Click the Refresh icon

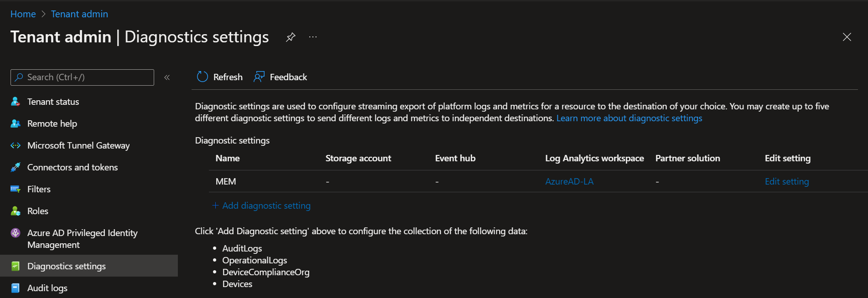[x=202, y=77]
